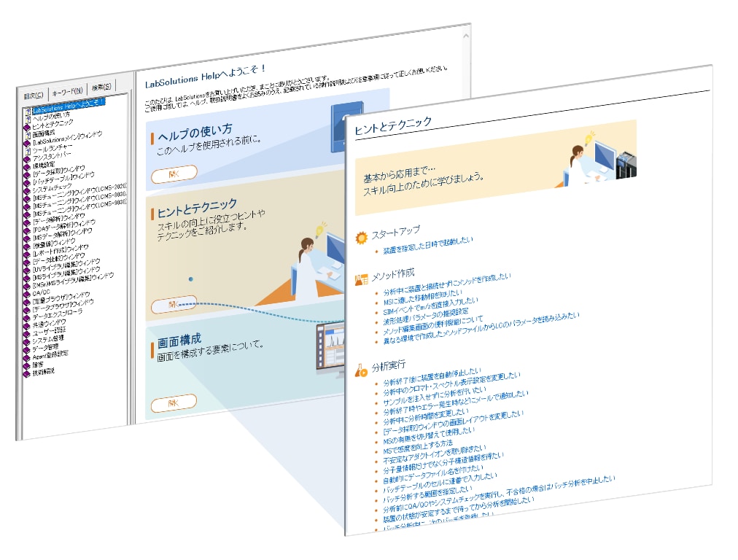Open link バッチ分析する範囲を指定したい
The image size is (738, 560).
click(428, 494)
